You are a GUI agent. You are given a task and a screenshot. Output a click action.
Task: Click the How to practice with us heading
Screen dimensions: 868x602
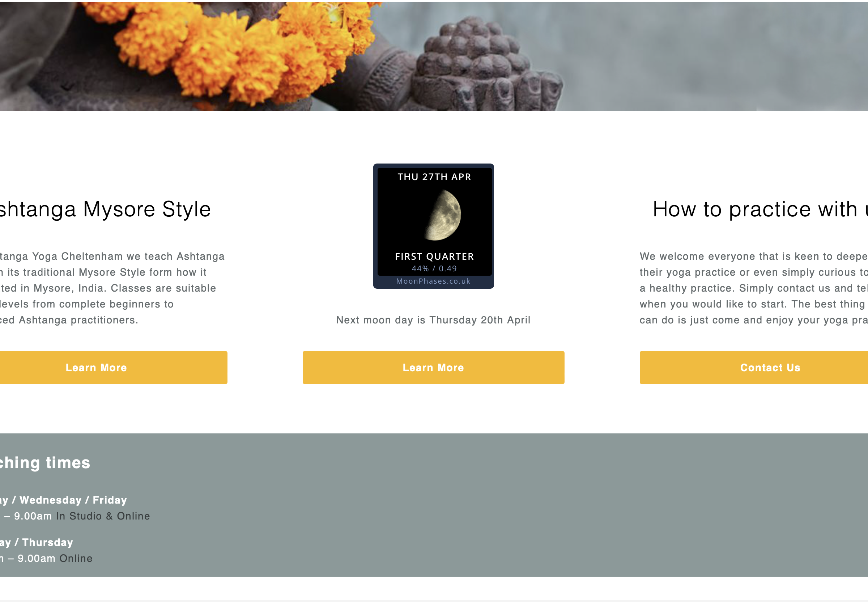click(760, 209)
